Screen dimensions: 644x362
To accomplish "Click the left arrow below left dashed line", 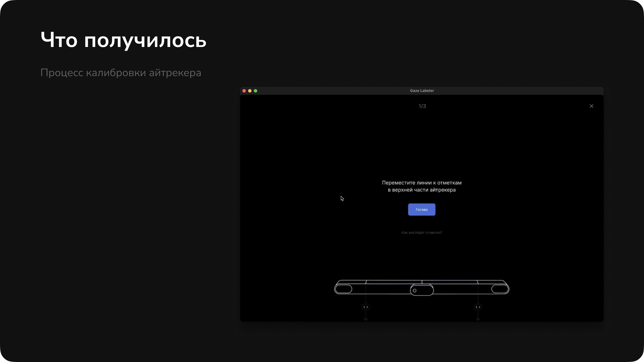I will point(366,319).
